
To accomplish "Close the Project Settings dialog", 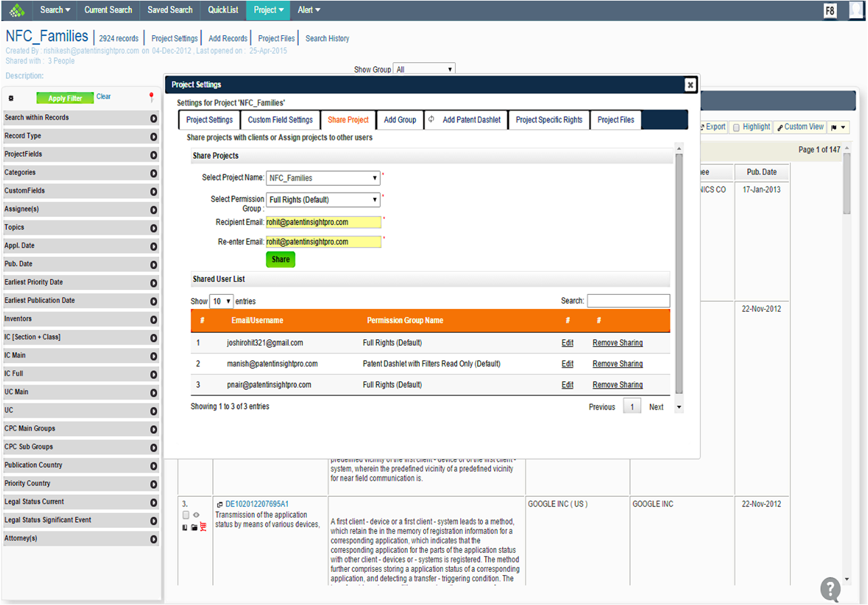I will 690,84.
